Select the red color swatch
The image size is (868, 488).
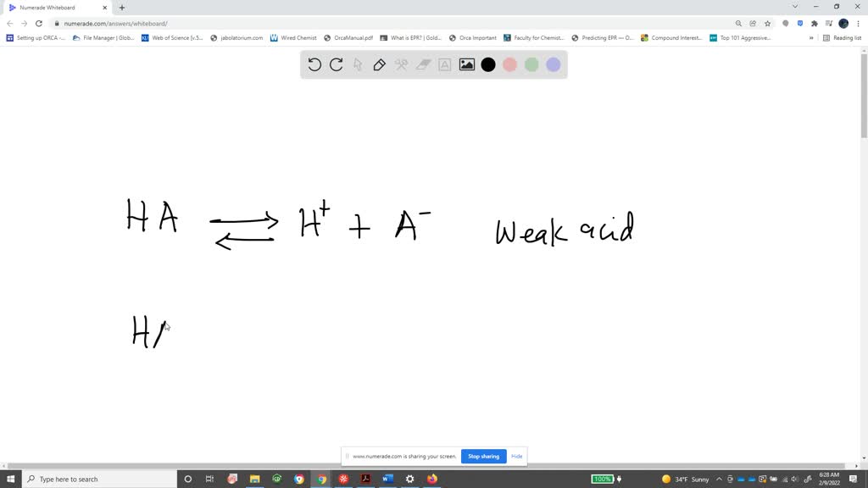coord(510,64)
